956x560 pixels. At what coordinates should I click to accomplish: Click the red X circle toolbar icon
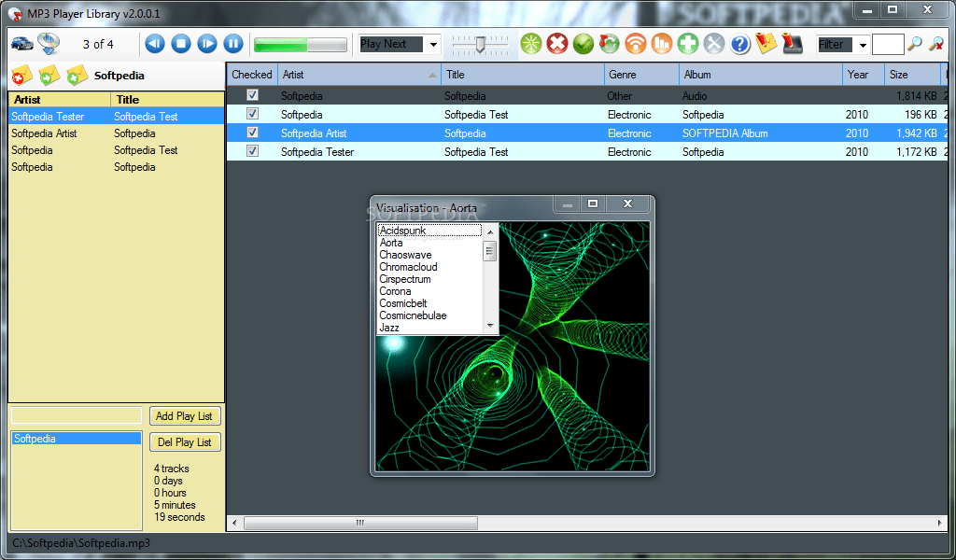pos(557,44)
